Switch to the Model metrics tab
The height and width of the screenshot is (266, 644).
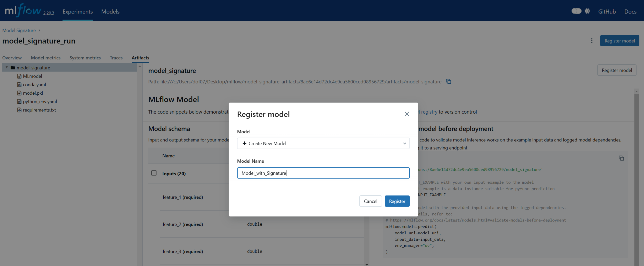45,58
